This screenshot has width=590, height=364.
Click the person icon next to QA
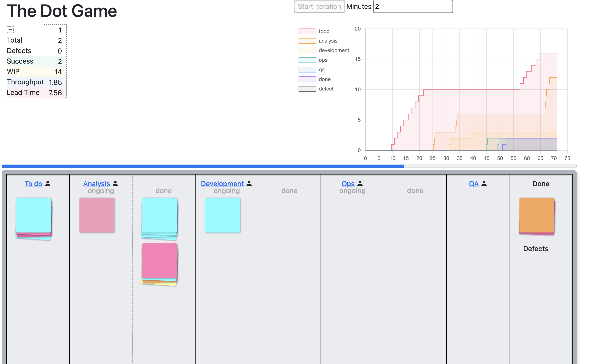pos(484,184)
